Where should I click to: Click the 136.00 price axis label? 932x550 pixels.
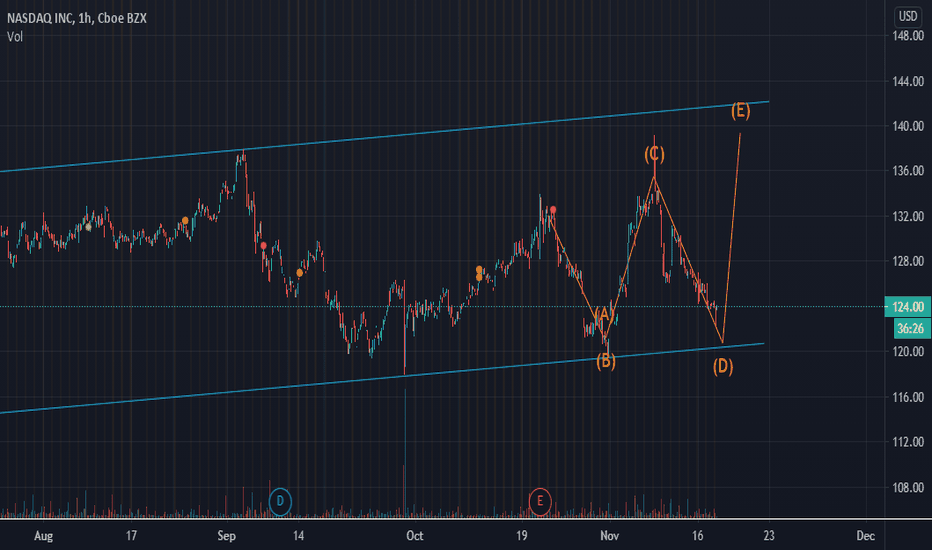tap(908, 171)
